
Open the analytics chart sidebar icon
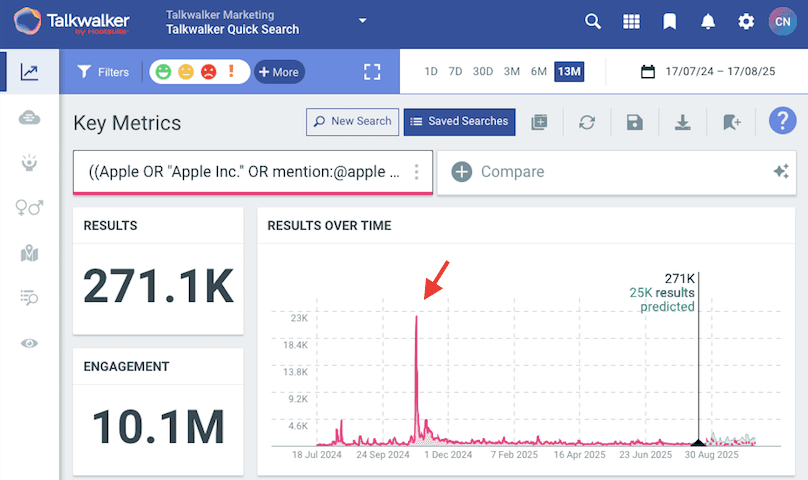tap(29, 72)
